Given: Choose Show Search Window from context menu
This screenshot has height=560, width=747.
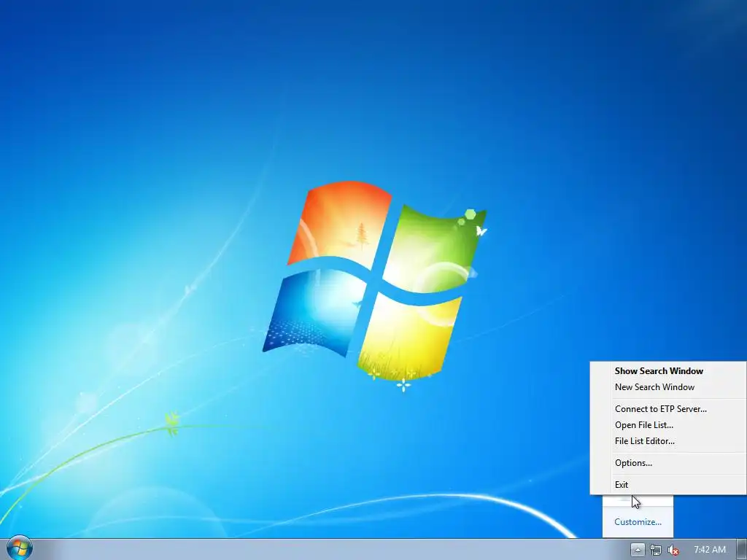Looking at the screenshot, I should (x=668, y=371).
